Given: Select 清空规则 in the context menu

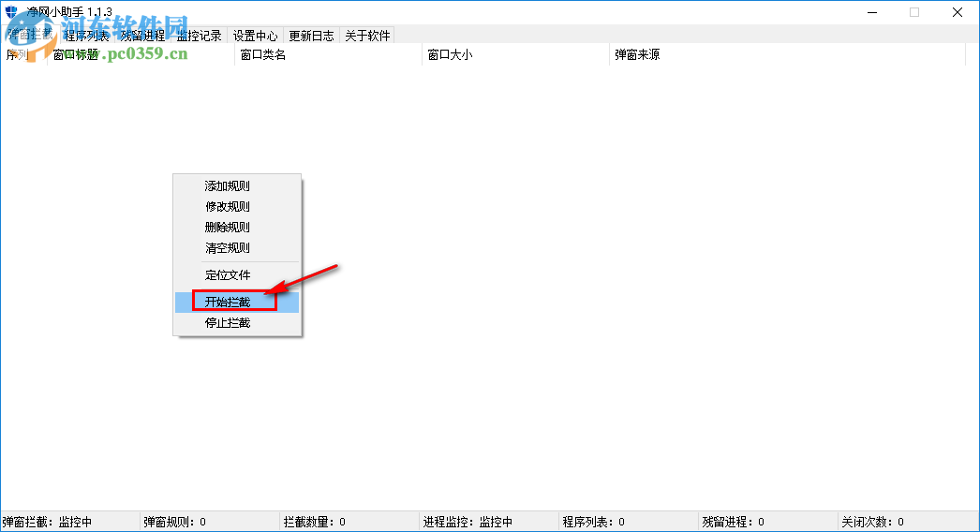Looking at the screenshot, I should click(x=237, y=248).
